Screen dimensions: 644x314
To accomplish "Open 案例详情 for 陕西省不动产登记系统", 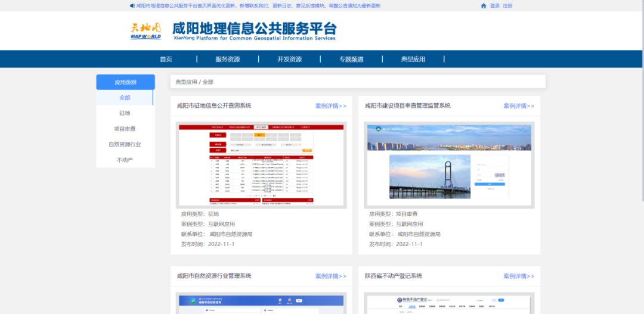I will click(x=519, y=276).
